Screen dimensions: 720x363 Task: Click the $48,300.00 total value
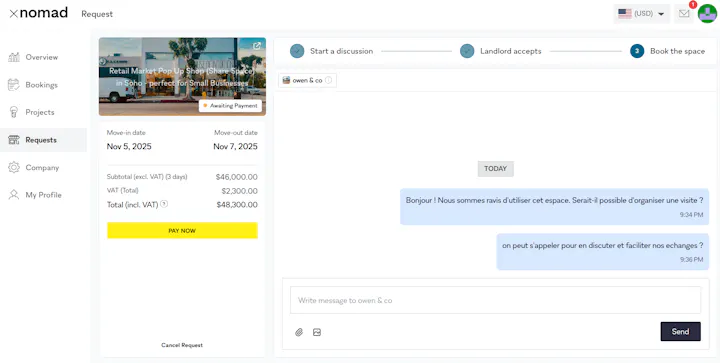(237, 205)
